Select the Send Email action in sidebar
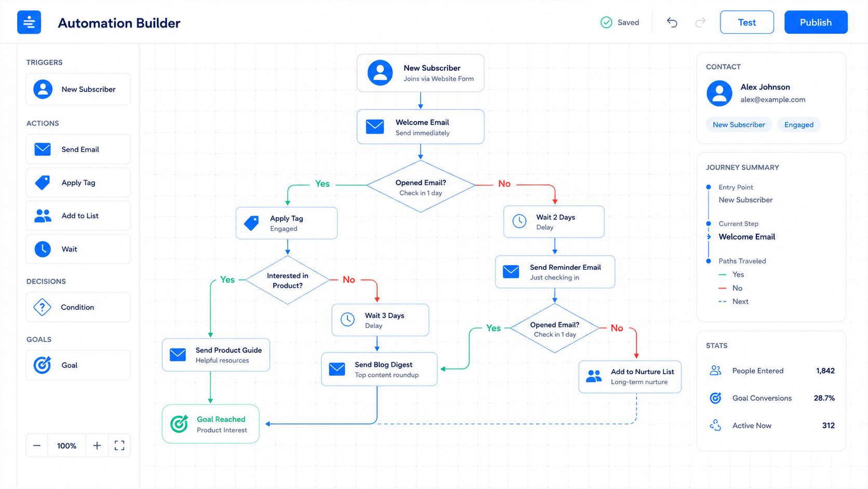 pyautogui.click(x=78, y=150)
